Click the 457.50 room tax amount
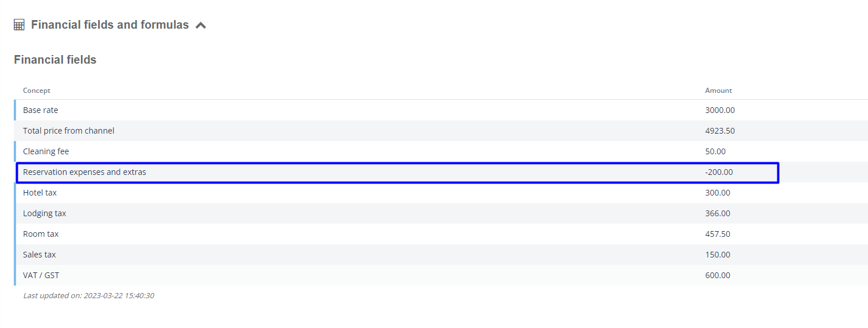Screen dimensions: 868x328 pyautogui.click(x=718, y=234)
